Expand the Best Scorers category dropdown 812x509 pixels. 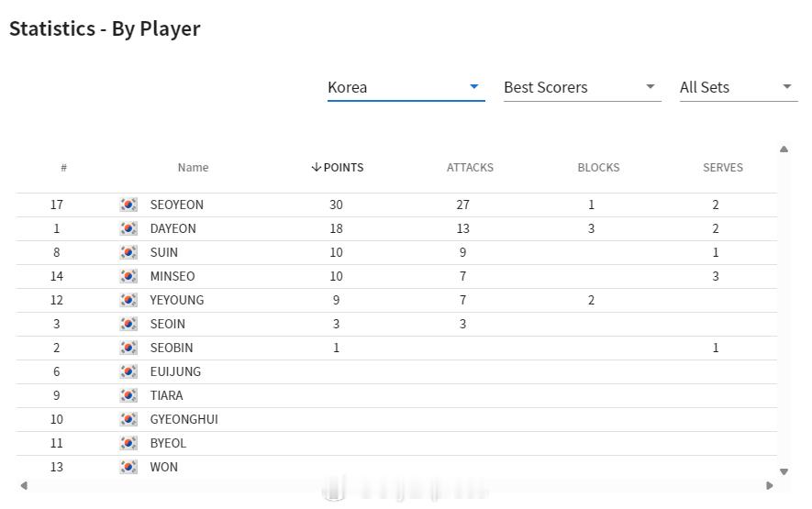581,87
